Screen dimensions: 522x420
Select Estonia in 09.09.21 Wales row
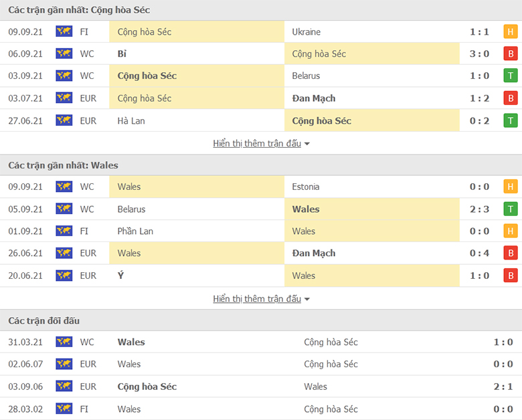pyautogui.click(x=306, y=187)
